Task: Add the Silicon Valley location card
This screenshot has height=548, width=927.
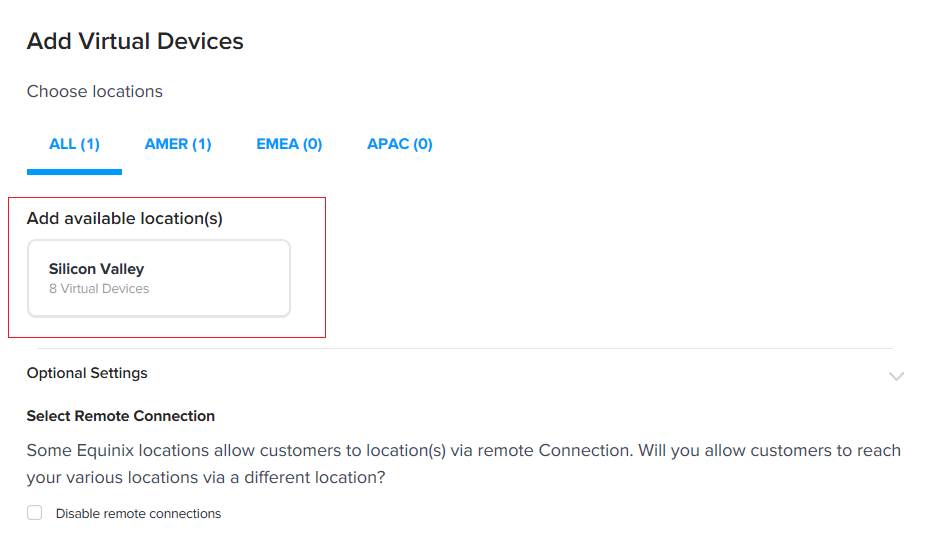Action: pos(159,278)
